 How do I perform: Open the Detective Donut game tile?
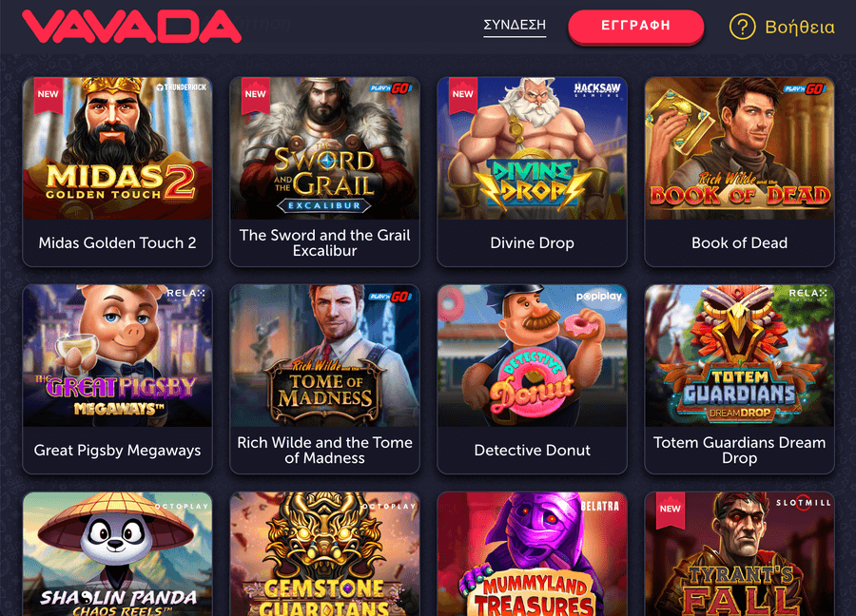[533, 378]
